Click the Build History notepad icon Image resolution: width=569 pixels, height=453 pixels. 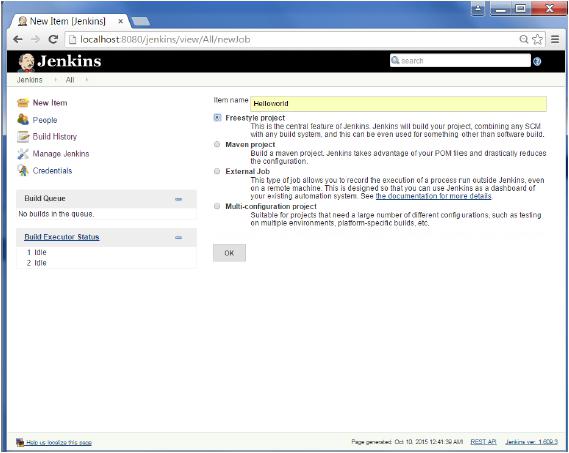pos(22,136)
